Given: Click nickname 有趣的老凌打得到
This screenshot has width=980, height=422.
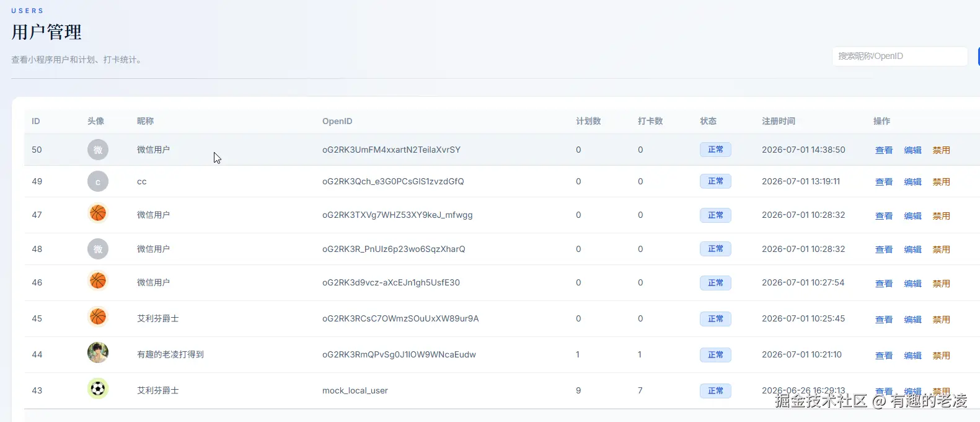Looking at the screenshot, I should pos(170,354).
